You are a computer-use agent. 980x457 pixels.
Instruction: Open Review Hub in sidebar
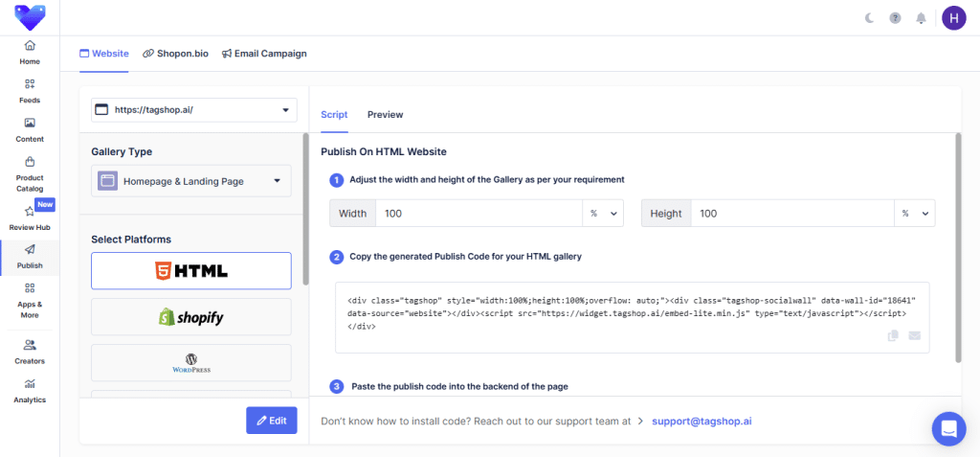pos(30,217)
